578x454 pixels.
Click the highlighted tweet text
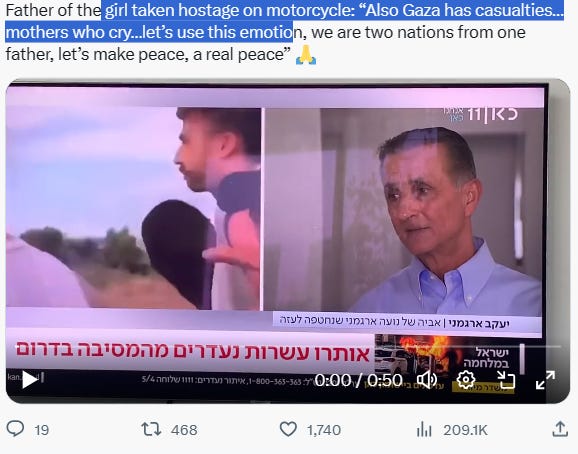point(285,21)
